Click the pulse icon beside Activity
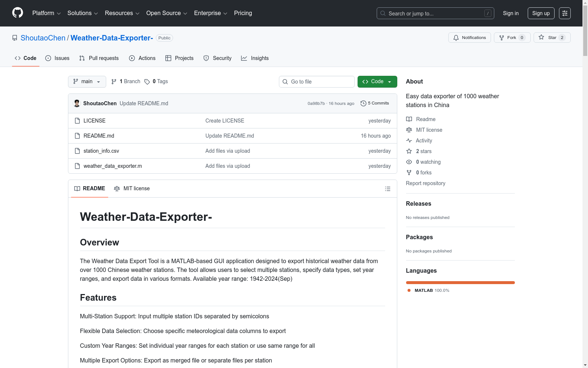This screenshot has width=588, height=368. coord(409,141)
